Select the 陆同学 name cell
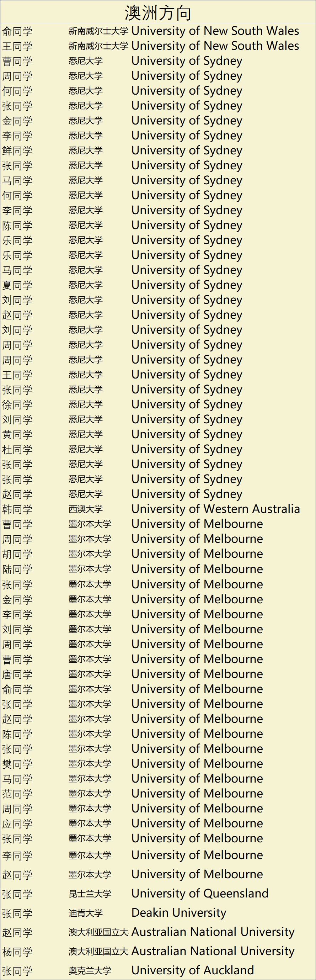This screenshot has width=316, height=980. click(17, 570)
